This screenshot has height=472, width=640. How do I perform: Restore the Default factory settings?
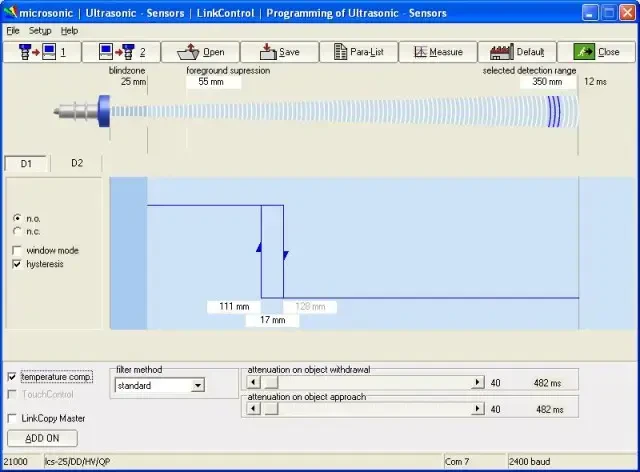pyautogui.click(x=516, y=52)
